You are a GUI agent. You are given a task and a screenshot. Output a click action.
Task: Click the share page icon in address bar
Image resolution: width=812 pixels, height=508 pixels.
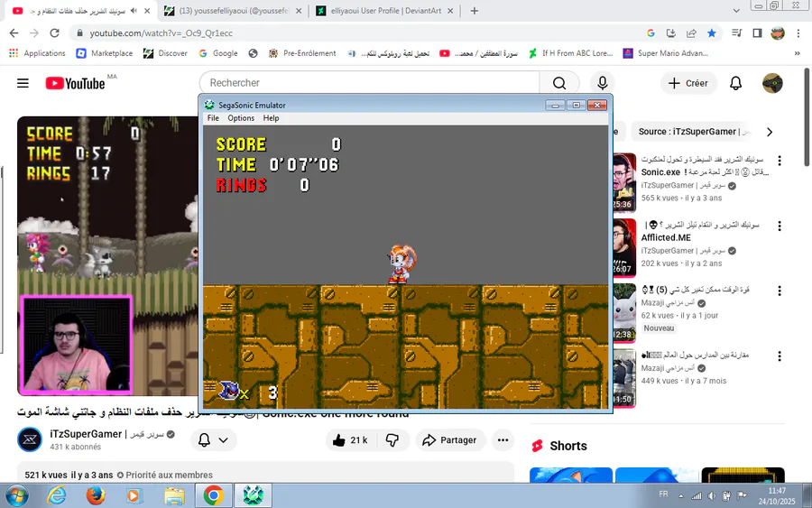(691, 33)
